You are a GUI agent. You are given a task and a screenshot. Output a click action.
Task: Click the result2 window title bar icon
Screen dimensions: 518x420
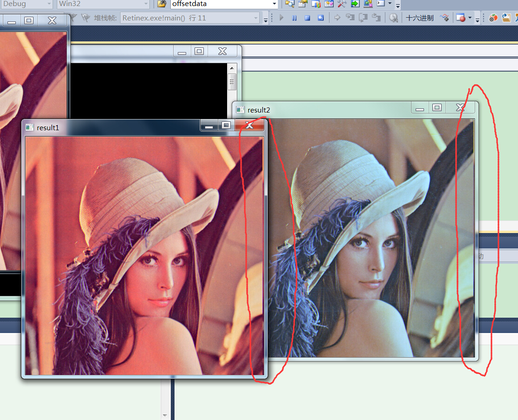[x=241, y=110]
